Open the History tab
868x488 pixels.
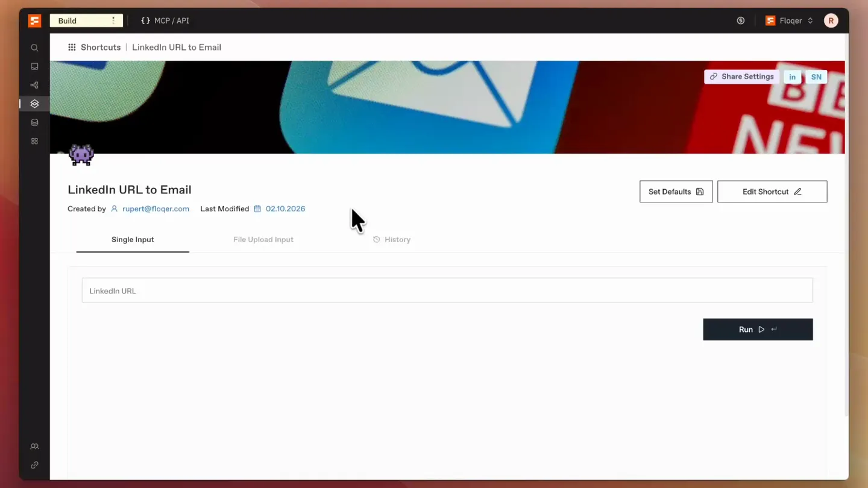point(392,240)
